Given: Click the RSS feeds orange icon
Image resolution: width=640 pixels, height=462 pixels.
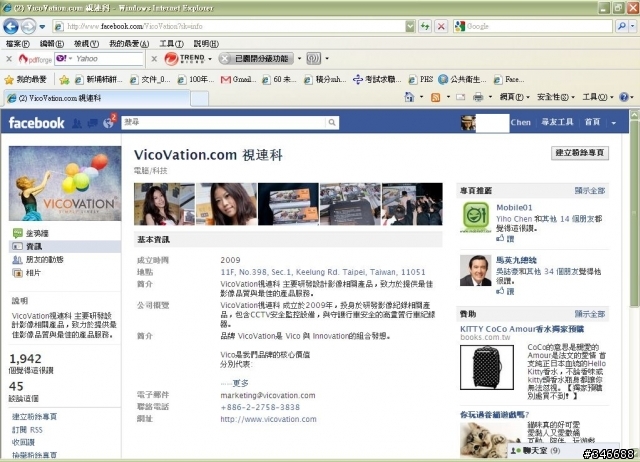Looking at the screenshot, I should [436, 97].
